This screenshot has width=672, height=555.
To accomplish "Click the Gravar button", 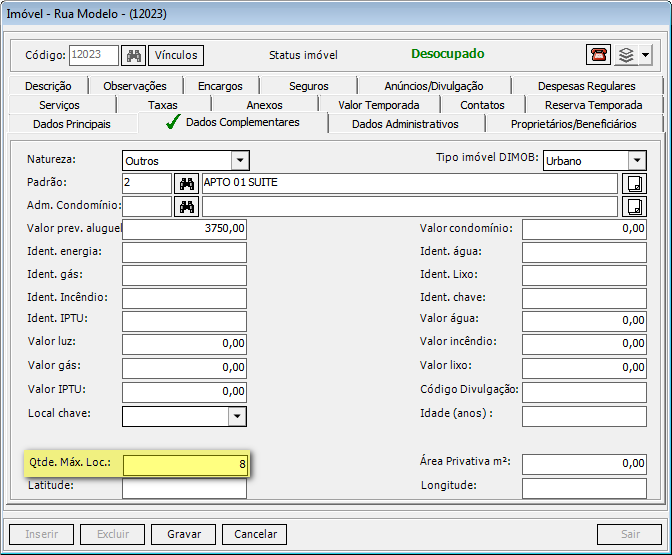I will click(x=183, y=534).
